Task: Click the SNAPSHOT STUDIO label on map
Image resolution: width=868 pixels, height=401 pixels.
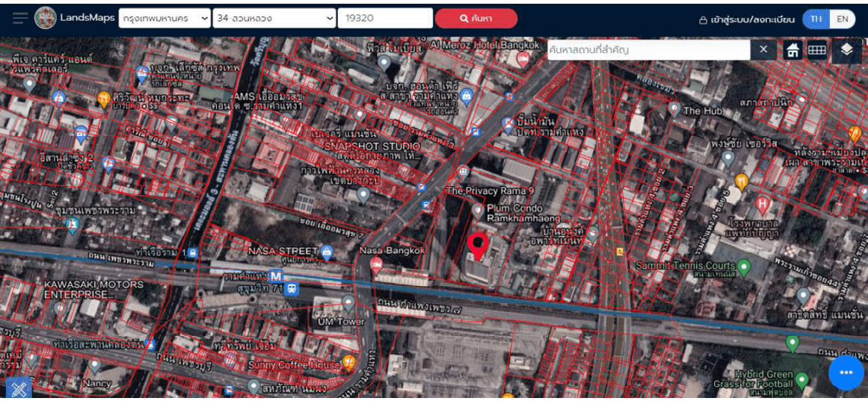Action: click(372, 146)
